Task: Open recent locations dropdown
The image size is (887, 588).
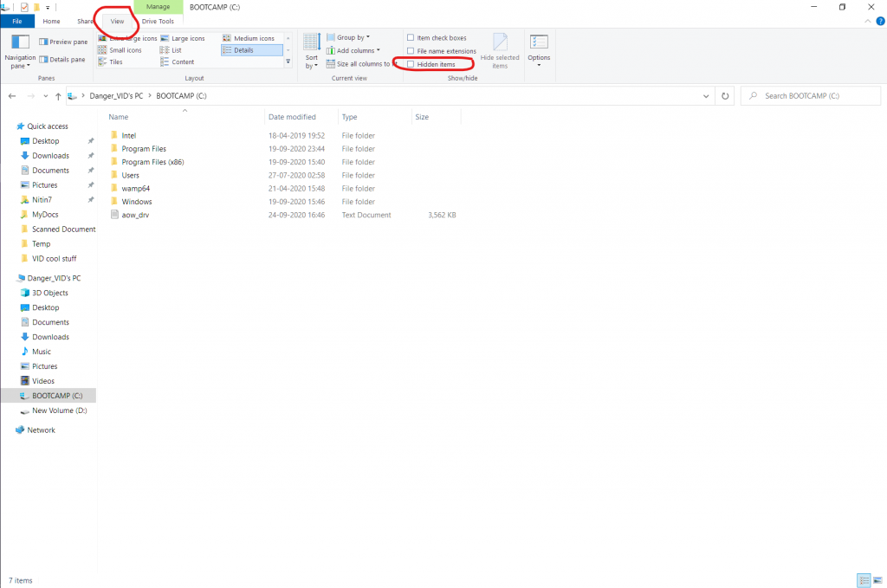Action: pos(46,96)
